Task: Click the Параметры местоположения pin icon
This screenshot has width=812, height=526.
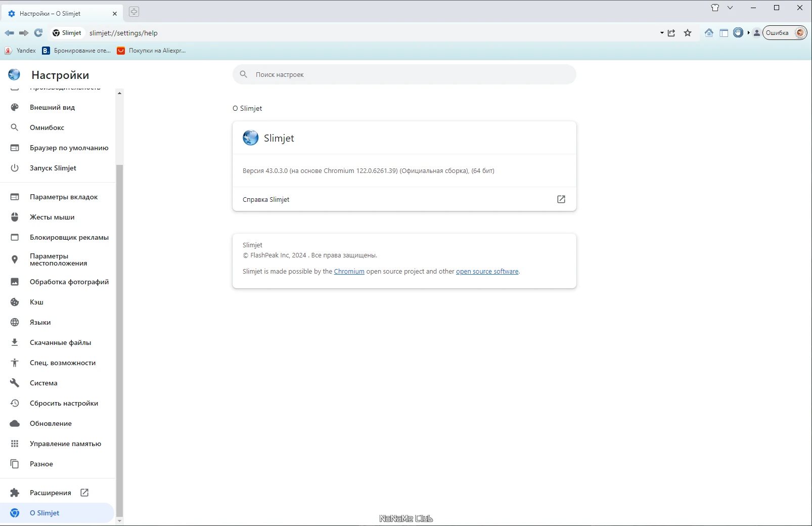Action: pos(15,259)
